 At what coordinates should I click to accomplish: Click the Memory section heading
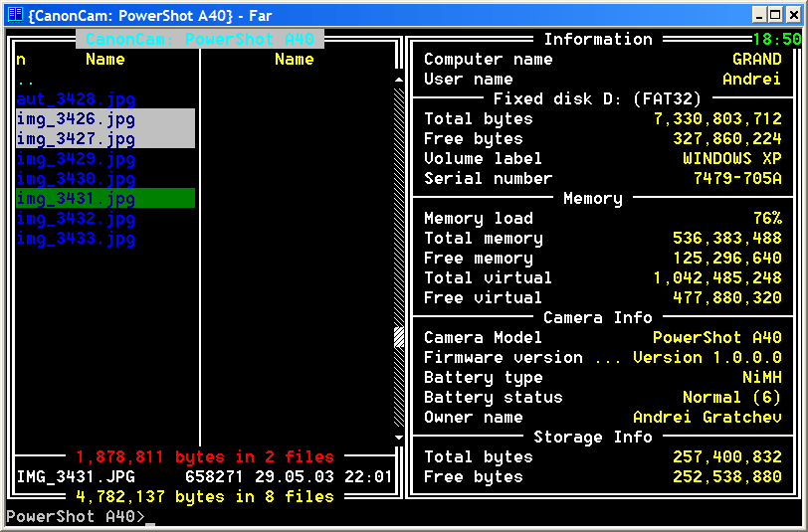[593, 198]
